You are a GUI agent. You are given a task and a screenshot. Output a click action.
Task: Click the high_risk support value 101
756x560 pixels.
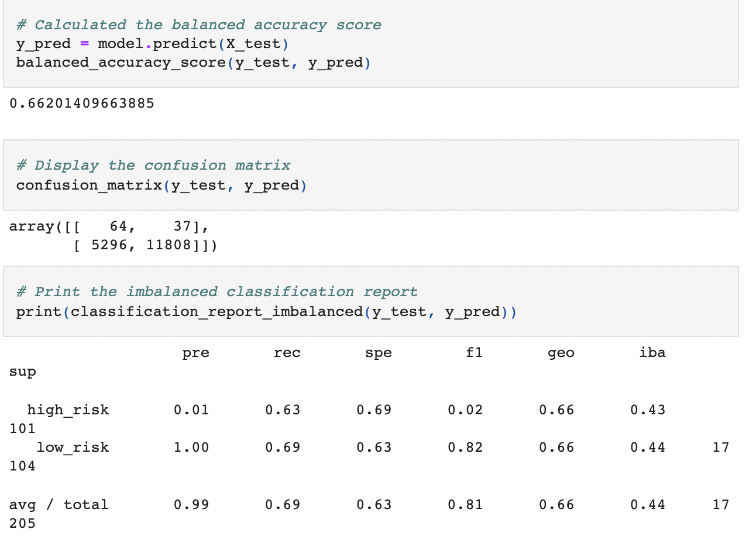coord(23,429)
